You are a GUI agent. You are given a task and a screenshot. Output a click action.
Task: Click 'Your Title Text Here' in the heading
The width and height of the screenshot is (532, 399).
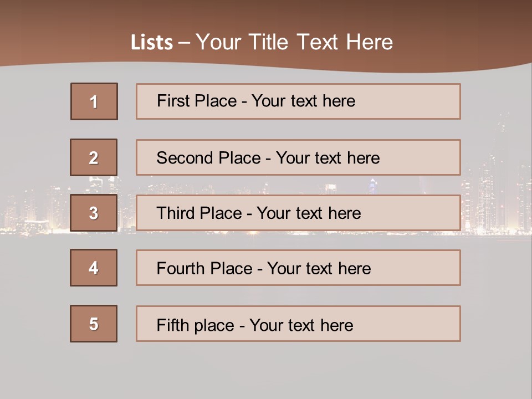294,43
